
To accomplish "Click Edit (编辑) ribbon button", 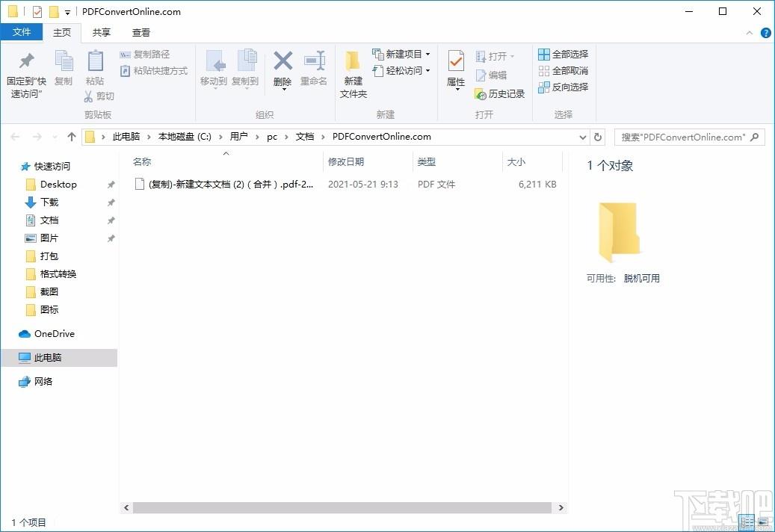I will 491,75.
